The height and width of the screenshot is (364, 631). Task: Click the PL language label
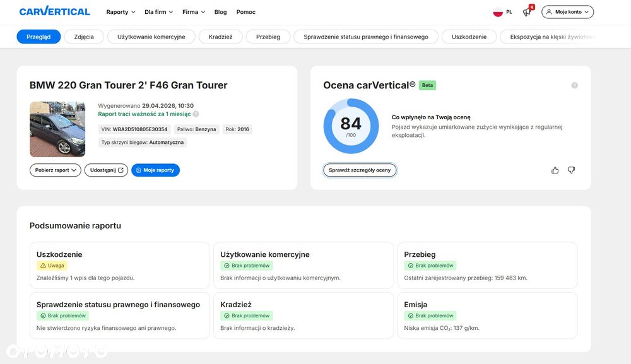509,12
